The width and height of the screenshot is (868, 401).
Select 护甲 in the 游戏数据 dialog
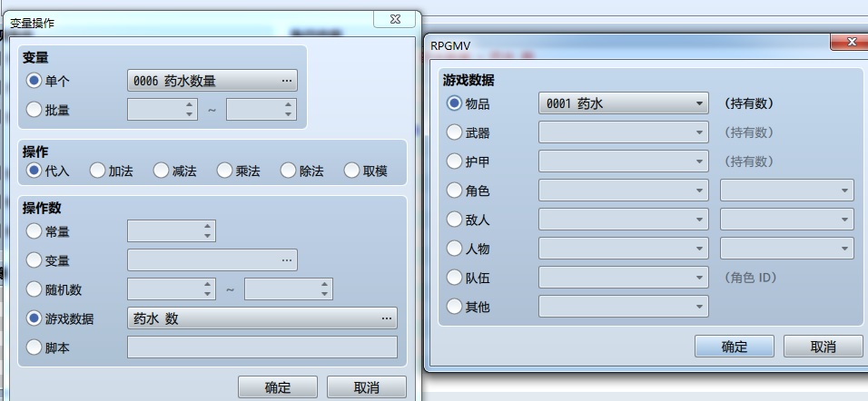tap(454, 161)
